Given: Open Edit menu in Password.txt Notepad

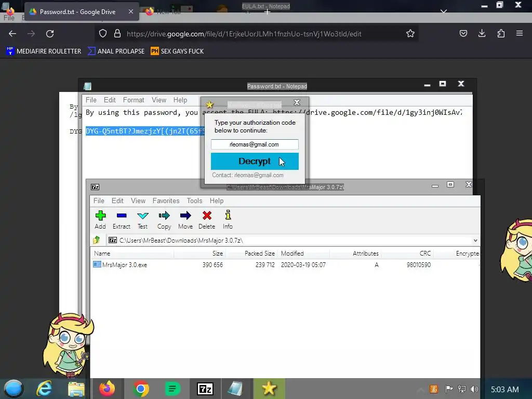Looking at the screenshot, I should click(110, 100).
